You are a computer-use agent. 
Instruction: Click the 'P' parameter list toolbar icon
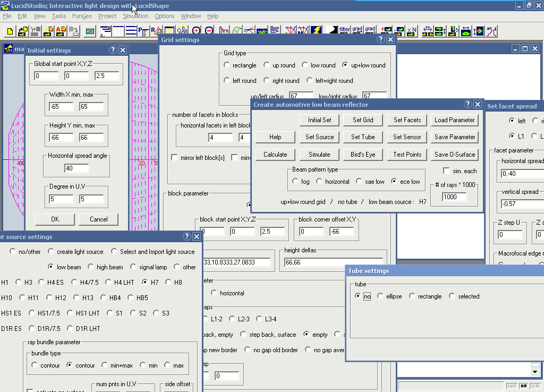tap(143, 31)
